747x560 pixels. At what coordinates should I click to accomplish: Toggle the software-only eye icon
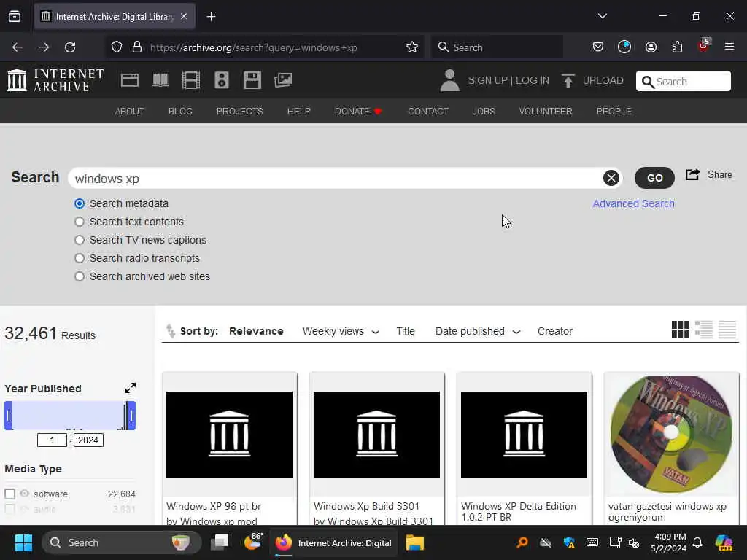25,494
